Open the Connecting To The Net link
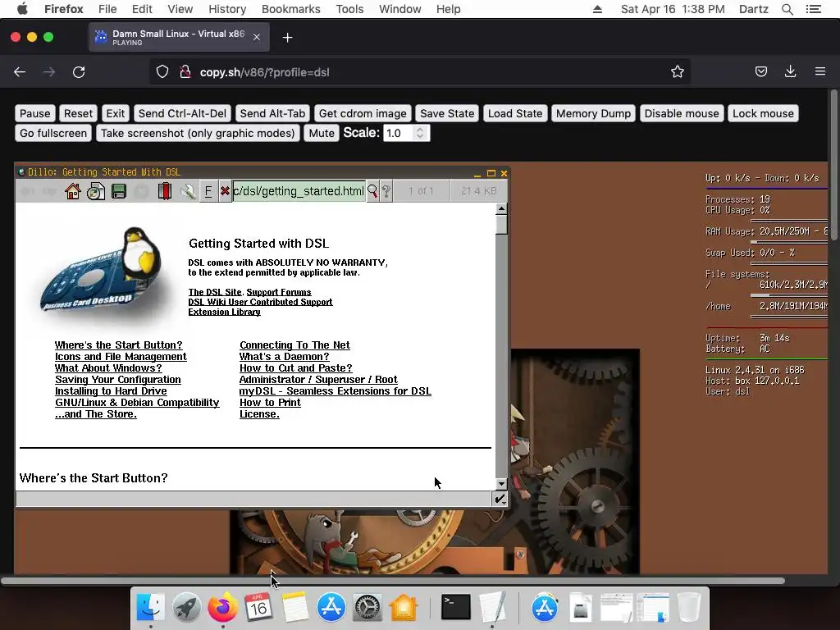Image resolution: width=840 pixels, height=630 pixels. pyautogui.click(x=294, y=345)
